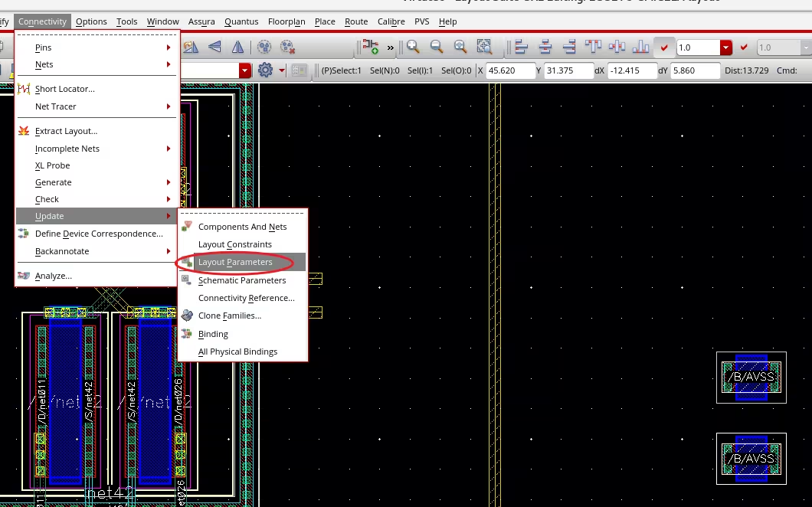Open the Route menu
The height and width of the screenshot is (507, 812).
[x=356, y=21]
